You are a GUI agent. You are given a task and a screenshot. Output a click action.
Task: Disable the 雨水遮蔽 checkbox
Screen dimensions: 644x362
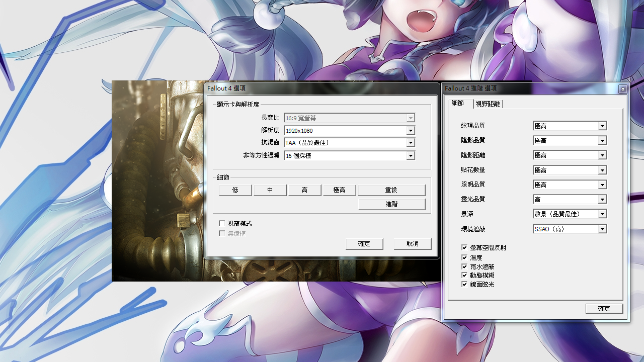(464, 266)
